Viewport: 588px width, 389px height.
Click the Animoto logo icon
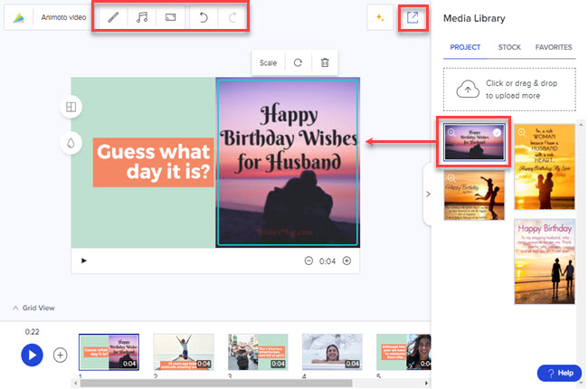(x=18, y=17)
